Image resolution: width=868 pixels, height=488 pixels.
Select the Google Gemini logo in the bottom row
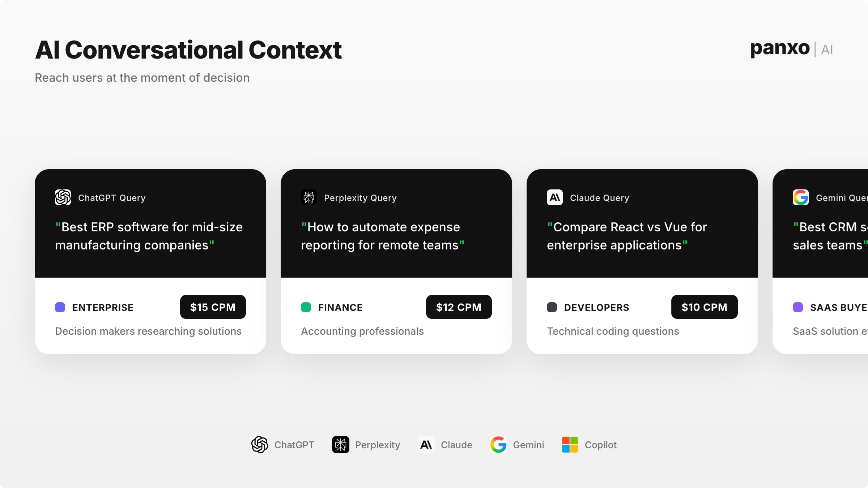pyautogui.click(x=498, y=445)
